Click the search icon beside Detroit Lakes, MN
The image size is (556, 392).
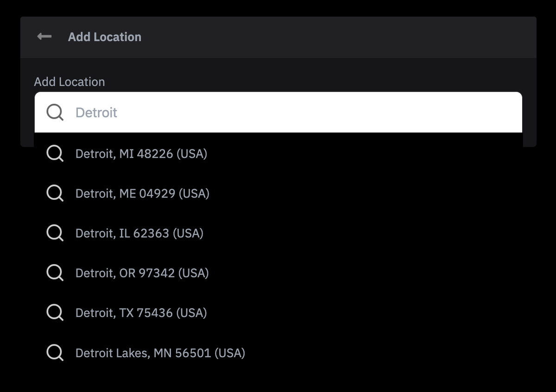coord(55,353)
